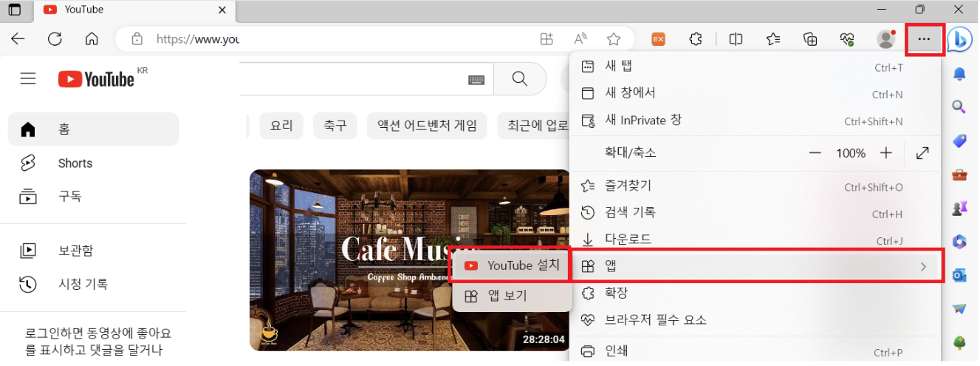Open the YouTube hamburger guide menu
Screen dimensions: 980x366
pyautogui.click(x=28, y=78)
